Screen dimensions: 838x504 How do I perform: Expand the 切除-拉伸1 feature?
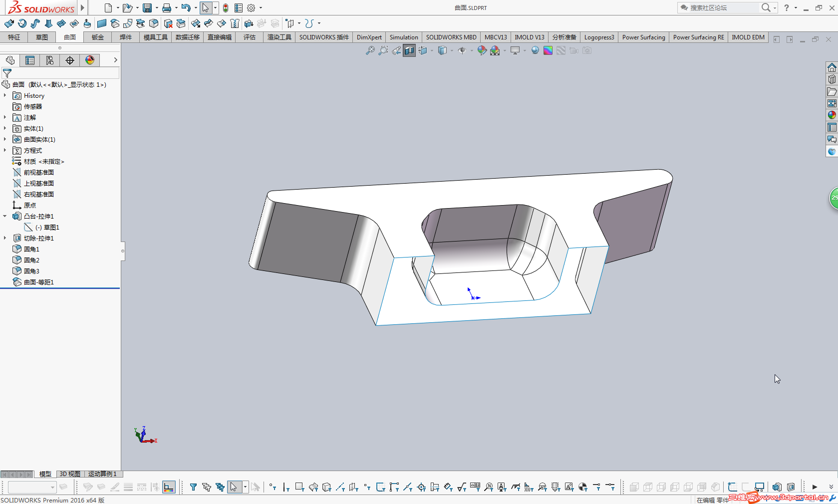coord(5,238)
